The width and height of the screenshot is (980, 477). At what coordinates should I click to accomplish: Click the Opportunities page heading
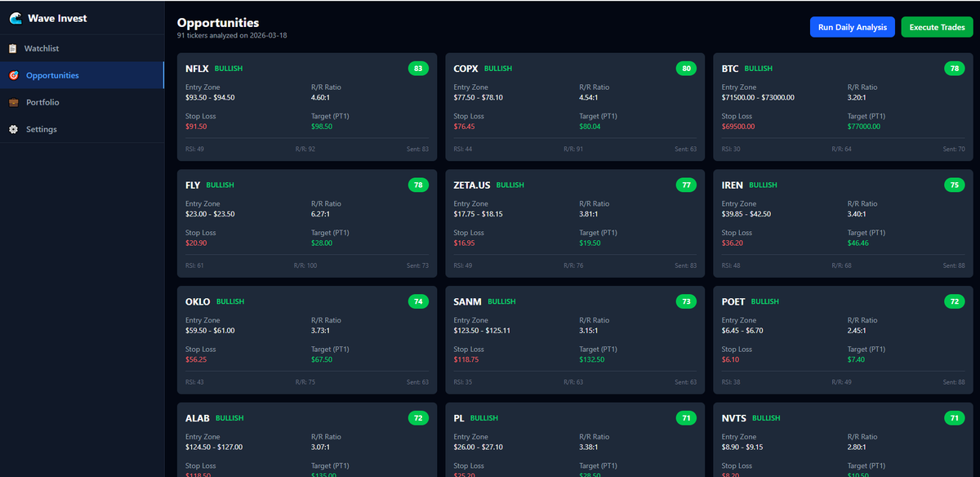tap(218, 23)
